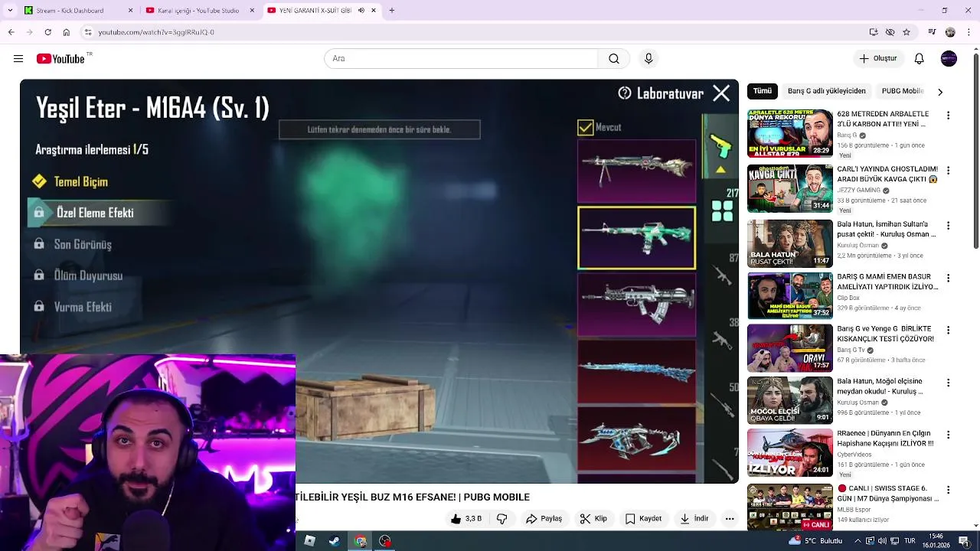Start voice search with microphone icon

(648, 59)
